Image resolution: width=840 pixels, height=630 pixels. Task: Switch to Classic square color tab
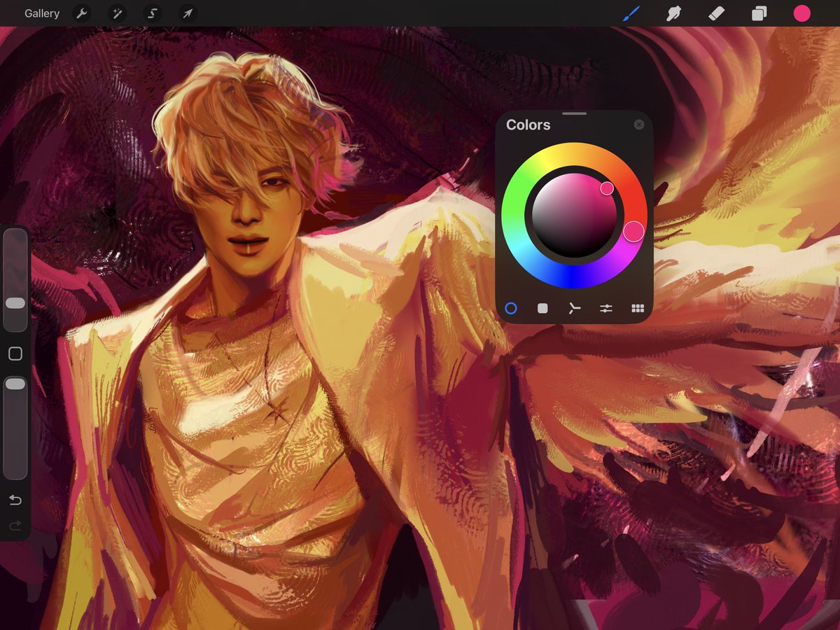pos(542,308)
